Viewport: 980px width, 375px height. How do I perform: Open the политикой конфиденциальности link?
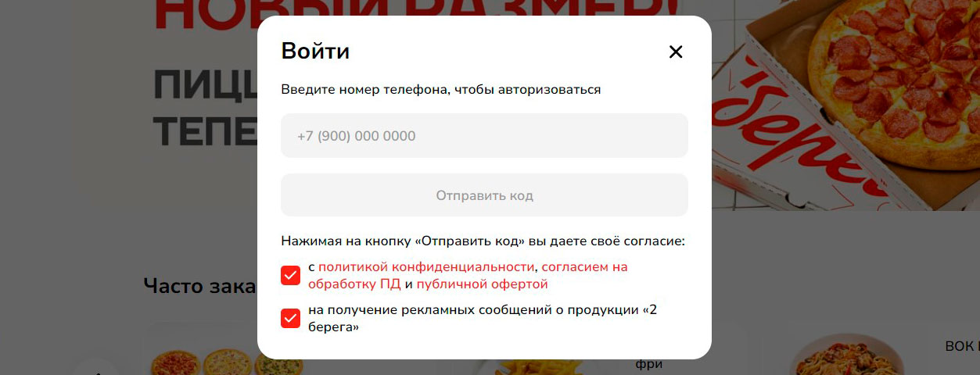point(426,267)
